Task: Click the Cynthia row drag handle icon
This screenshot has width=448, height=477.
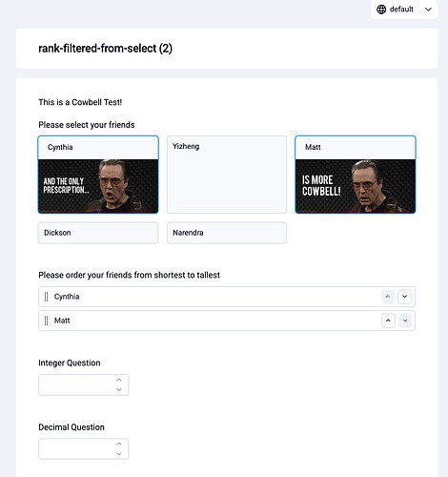Action: point(47,297)
